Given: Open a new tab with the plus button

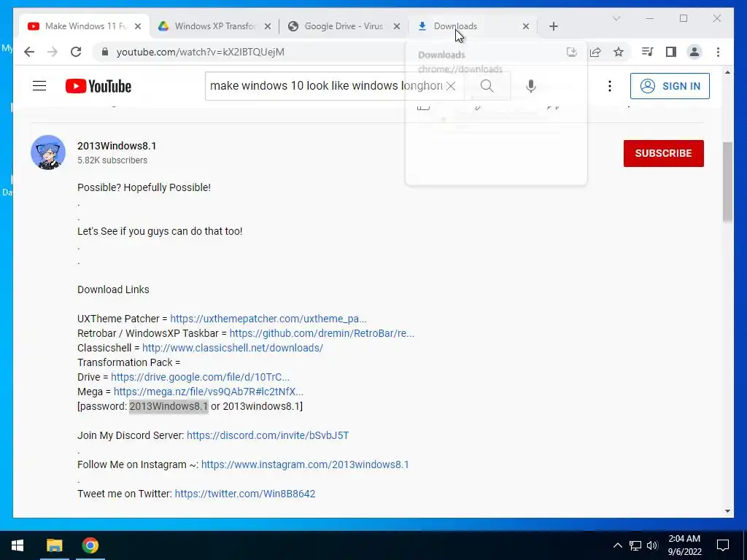Looking at the screenshot, I should coord(553,26).
